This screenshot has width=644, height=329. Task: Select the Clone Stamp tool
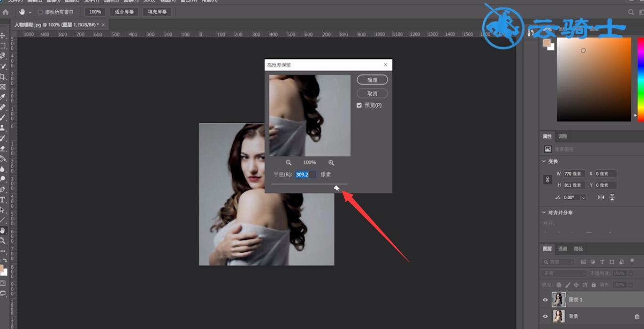click(x=3, y=128)
